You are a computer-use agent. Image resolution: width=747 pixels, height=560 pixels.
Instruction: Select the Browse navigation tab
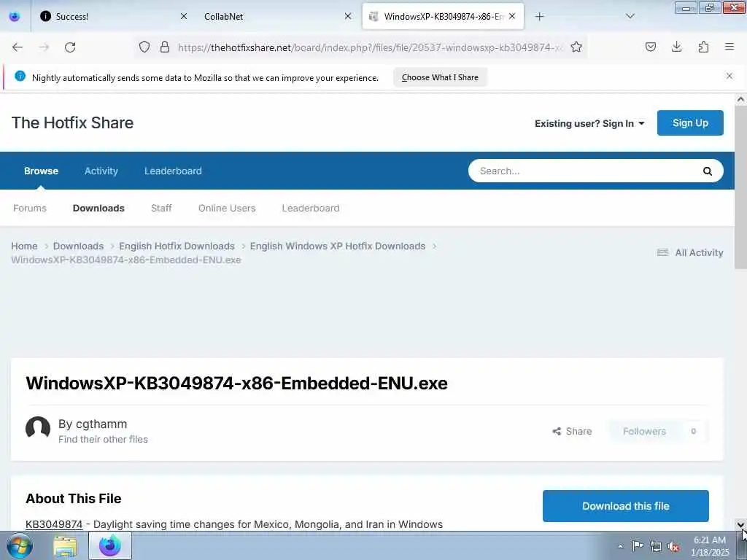[x=42, y=171]
